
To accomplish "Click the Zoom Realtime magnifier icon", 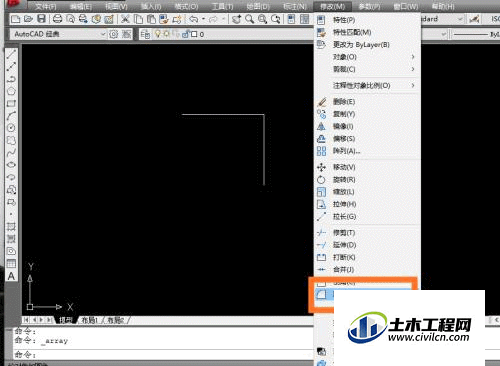I will [x=250, y=19].
